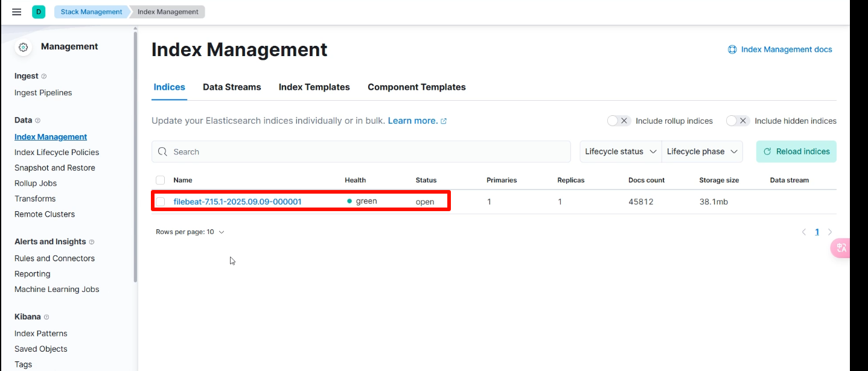Switch to the Data Streams tab
The image size is (868, 371).
(232, 87)
